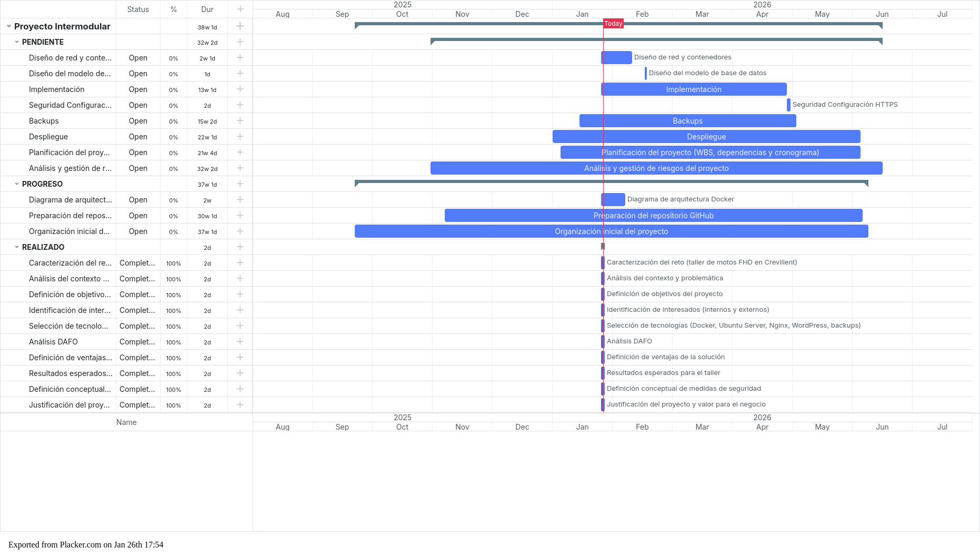Click the add icon on the Análisis DAFO row

coord(240,342)
